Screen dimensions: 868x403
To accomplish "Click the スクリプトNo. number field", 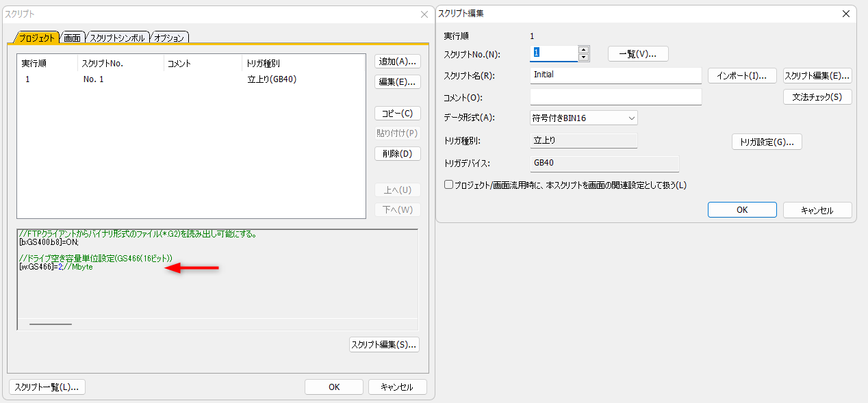I will (x=554, y=53).
